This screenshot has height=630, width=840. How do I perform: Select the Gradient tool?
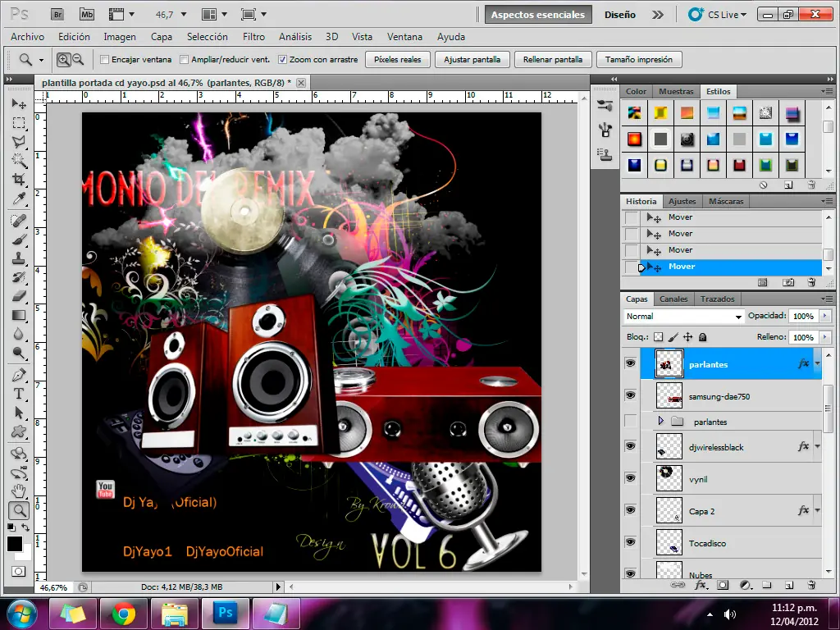coord(19,315)
